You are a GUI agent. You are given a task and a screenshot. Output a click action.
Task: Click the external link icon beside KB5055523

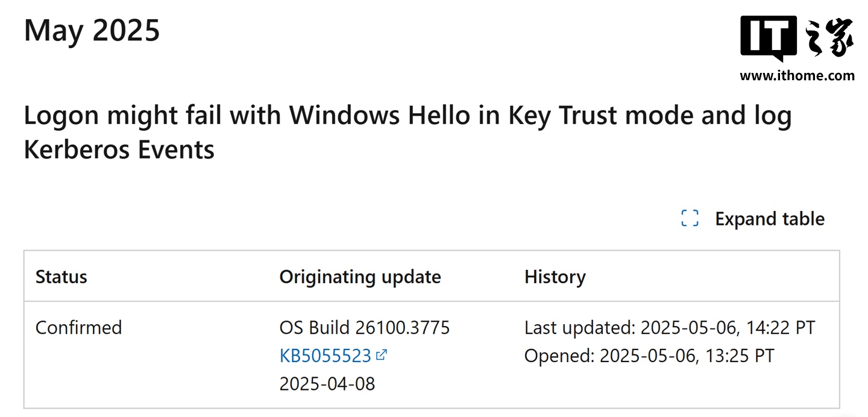tap(381, 355)
